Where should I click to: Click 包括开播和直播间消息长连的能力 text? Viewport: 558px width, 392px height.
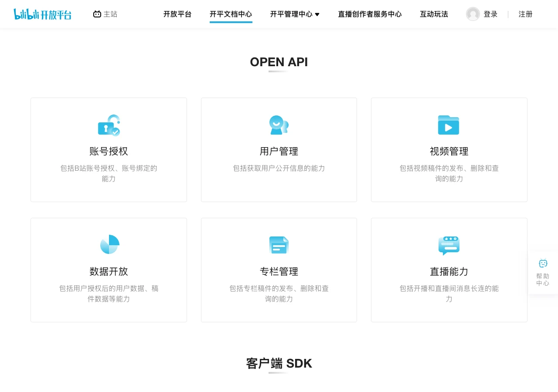tap(449, 294)
